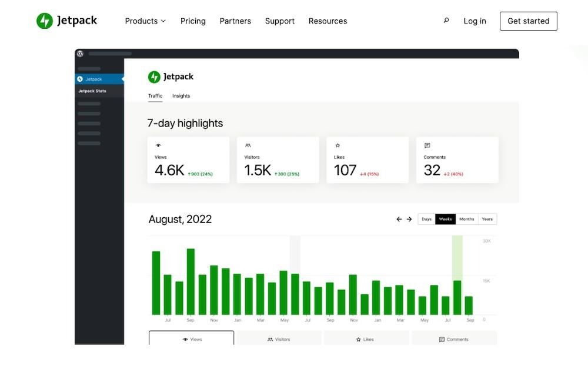Image resolution: width=588 pixels, height=365 pixels.
Task: Click the star icon on the Likes card
Action: 338,145
